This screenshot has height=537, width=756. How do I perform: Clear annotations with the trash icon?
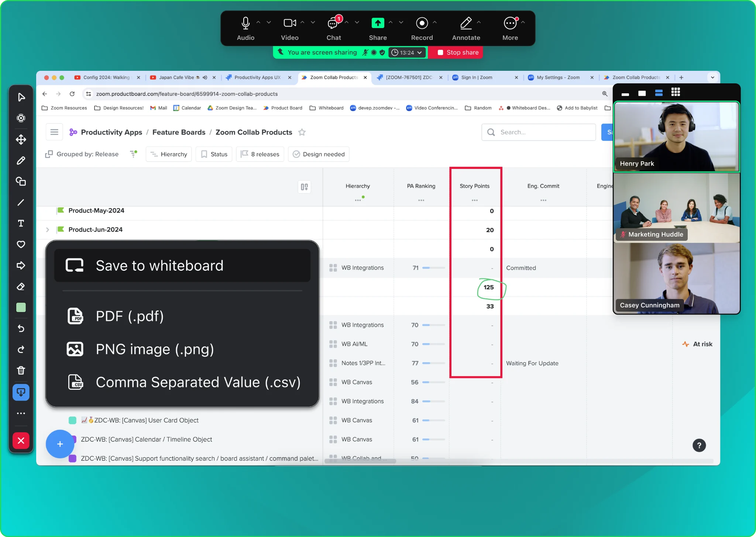(21, 370)
